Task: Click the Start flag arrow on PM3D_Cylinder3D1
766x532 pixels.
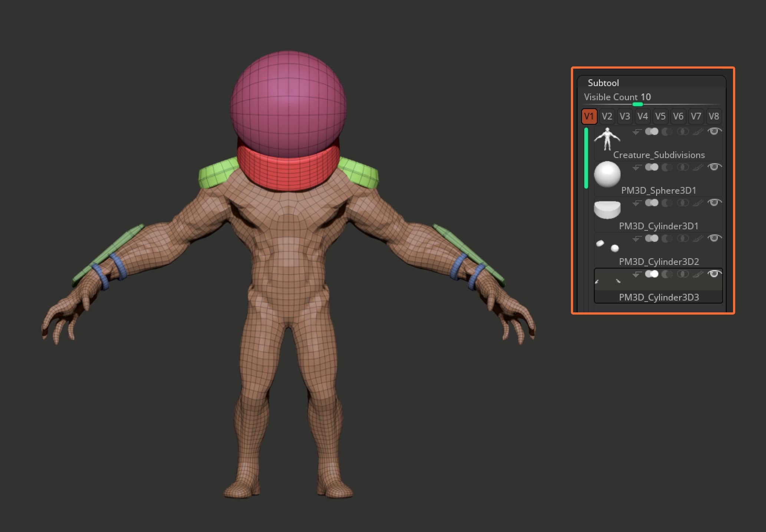Action: 637,203
